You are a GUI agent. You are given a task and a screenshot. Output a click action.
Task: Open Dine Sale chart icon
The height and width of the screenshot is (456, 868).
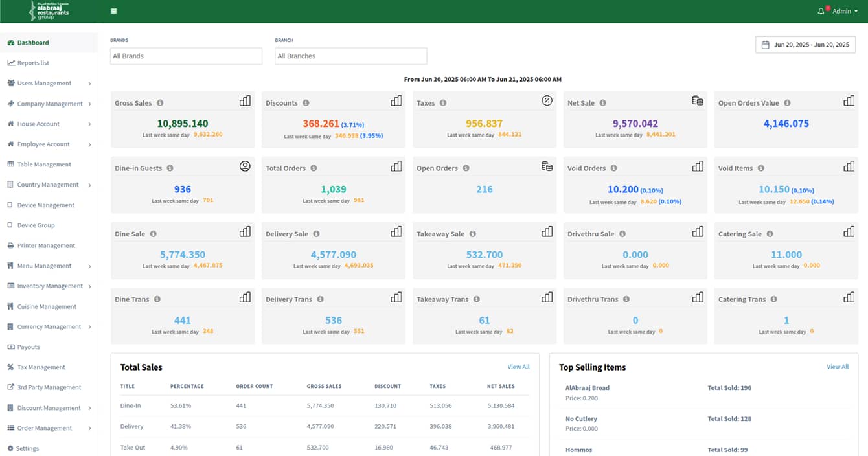coord(245,231)
